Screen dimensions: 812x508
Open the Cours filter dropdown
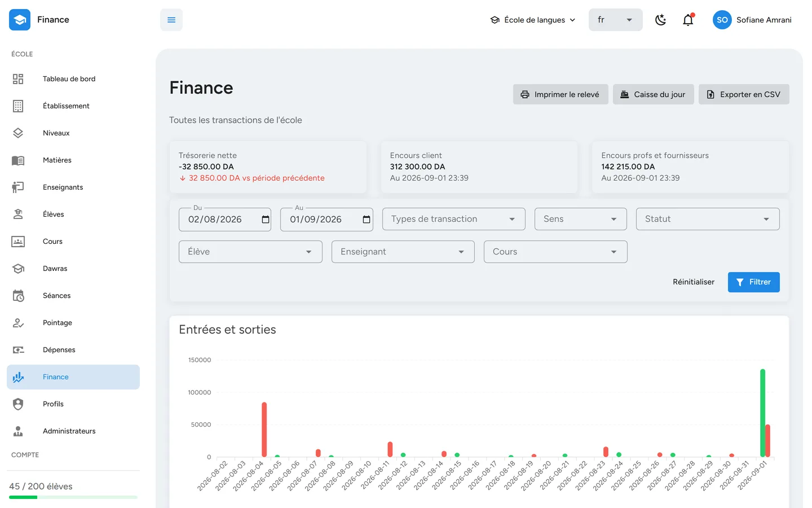pyautogui.click(x=555, y=252)
